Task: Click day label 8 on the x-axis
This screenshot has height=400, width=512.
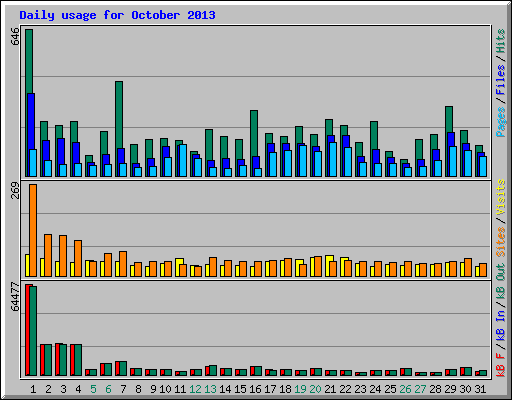Action: tap(138, 389)
